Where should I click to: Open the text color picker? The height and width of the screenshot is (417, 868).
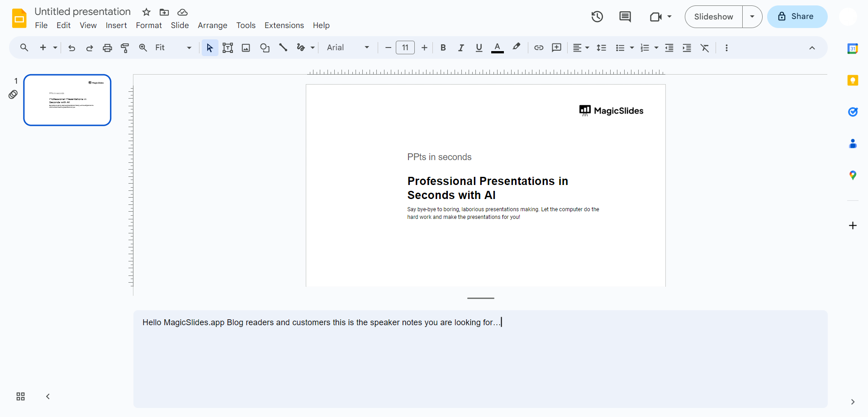click(498, 47)
